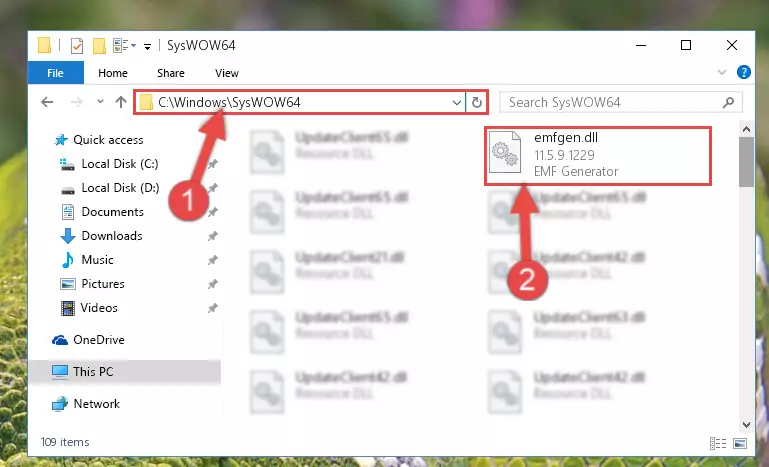Click the Properties icon in quick access toolbar
This screenshot has width=769, height=467.
(x=77, y=46)
